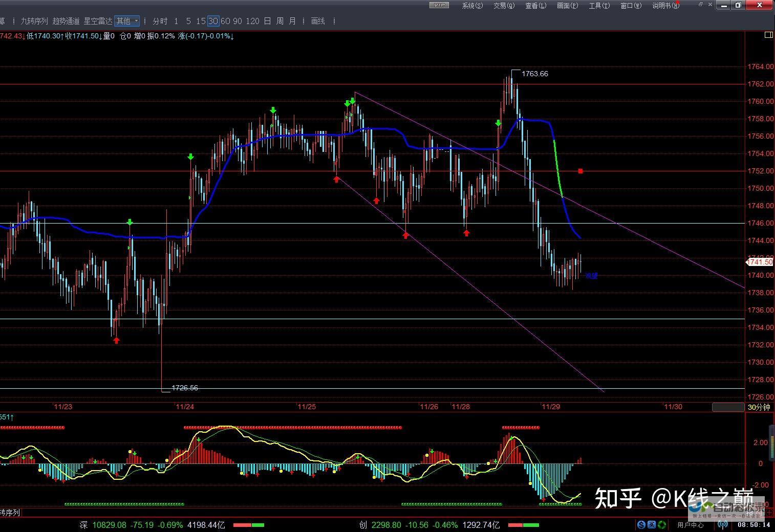Image resolution: width=775 pixels, height=532 pixels.
Task: Open the 交易(Q) menu
Action: [x=504, y=6]
